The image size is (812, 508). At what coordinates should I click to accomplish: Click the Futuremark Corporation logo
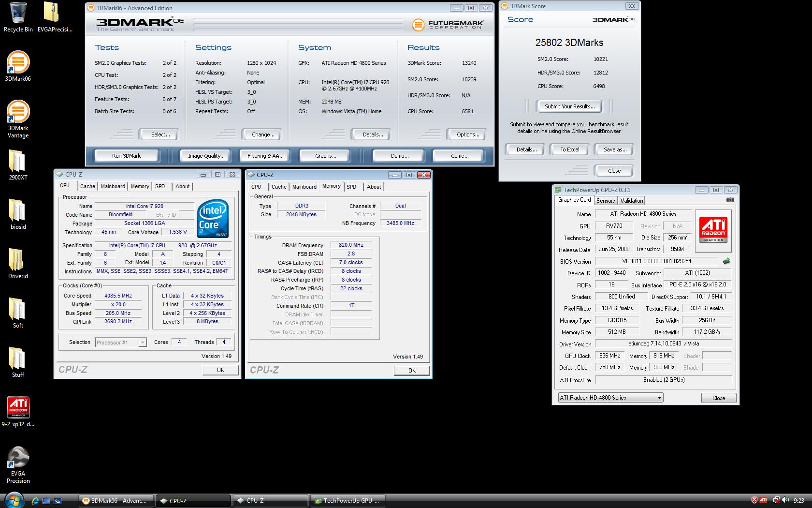click(448, 24)
